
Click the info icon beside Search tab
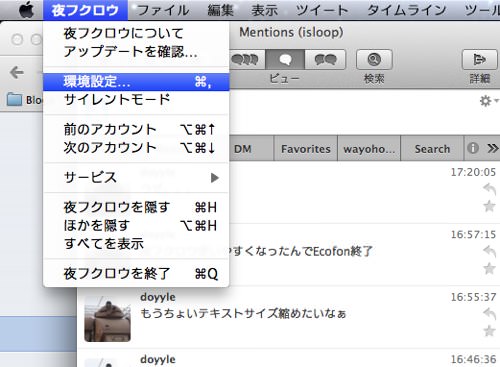[473, 148]
